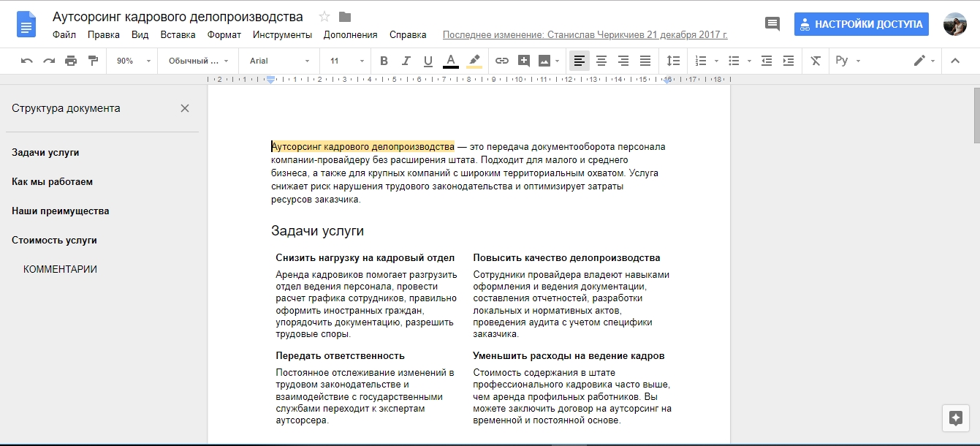Click the Insert comment icon in toolbar
980x446 pixels.
(x=524, y=61)
